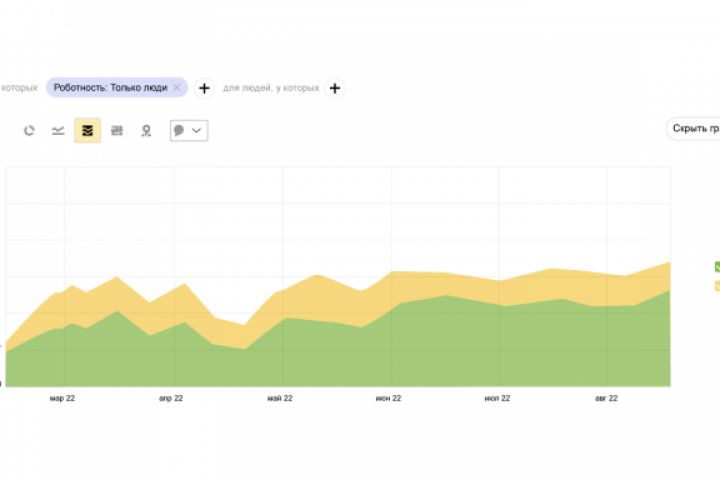The width and height of the screenshot is (720, 480).
Task: Add condition after "для людей, у которых"
Action: 335,88
